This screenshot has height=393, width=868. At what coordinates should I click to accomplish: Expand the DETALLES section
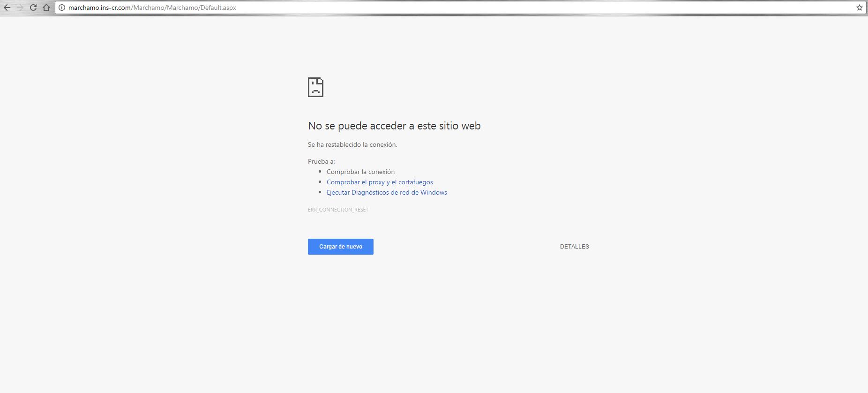pos(574,247)
